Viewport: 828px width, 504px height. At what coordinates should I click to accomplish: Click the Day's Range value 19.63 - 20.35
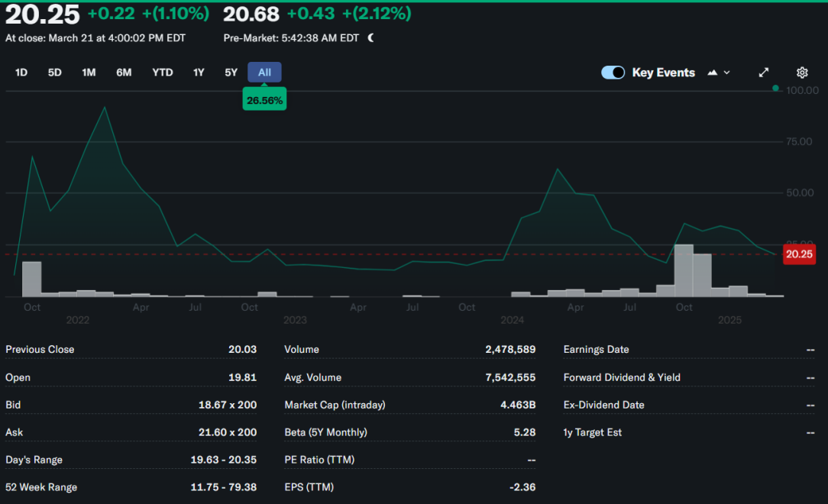[223, 460]
